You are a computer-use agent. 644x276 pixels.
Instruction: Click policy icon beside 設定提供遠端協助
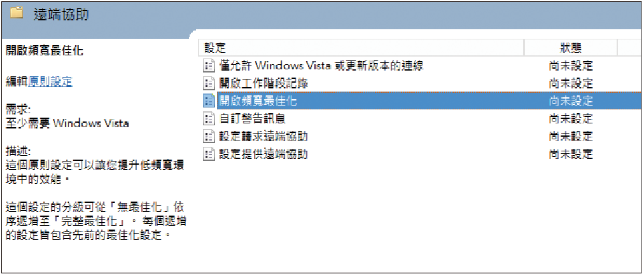[209, 155]
